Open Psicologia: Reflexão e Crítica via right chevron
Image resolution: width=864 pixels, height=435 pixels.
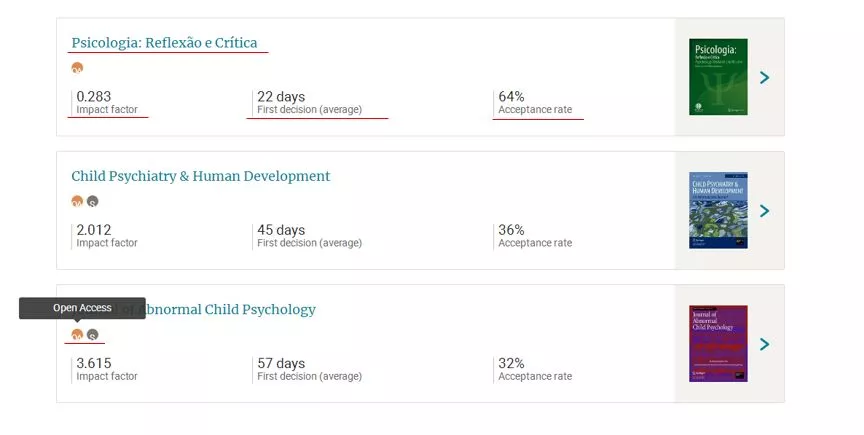tap(764, 77)
